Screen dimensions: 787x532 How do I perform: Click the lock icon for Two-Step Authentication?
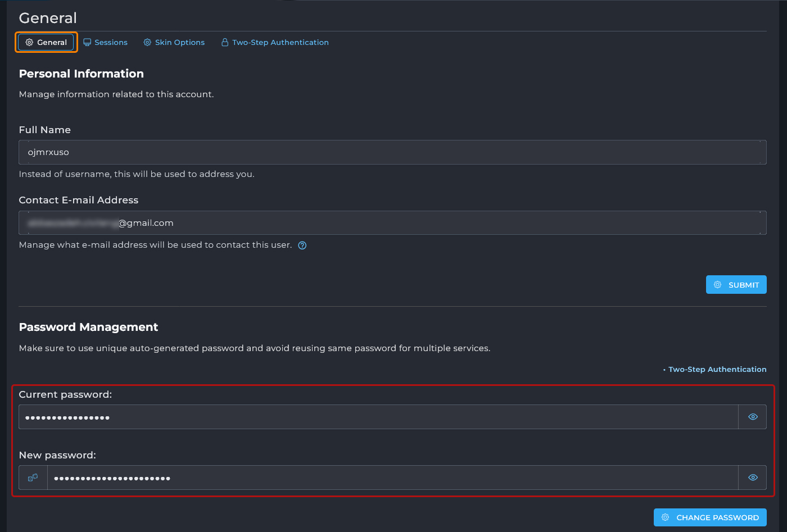point(225,43)
